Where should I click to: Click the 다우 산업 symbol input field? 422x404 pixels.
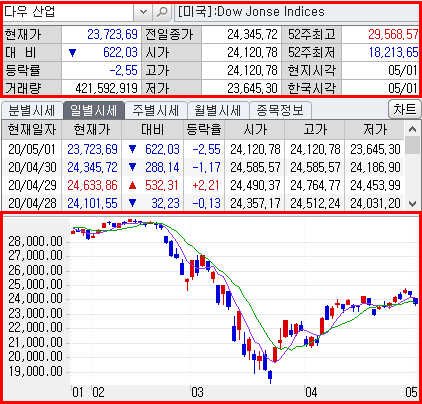(x=68, y=12)
